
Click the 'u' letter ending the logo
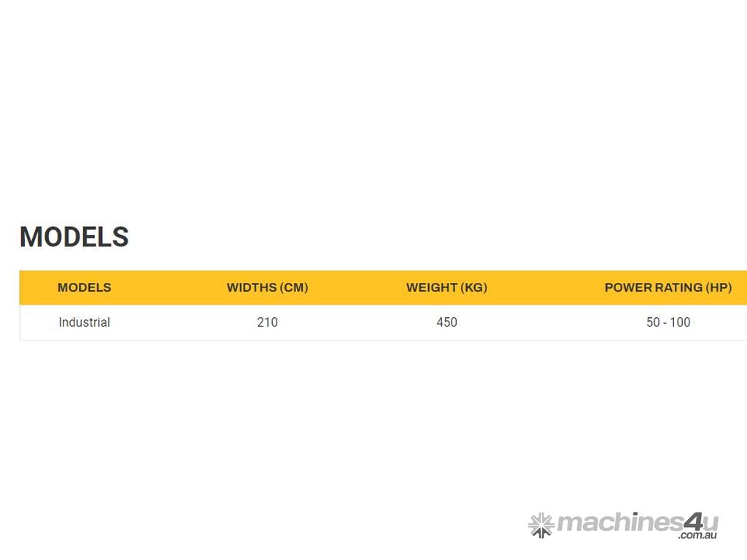tap(711, 524)
